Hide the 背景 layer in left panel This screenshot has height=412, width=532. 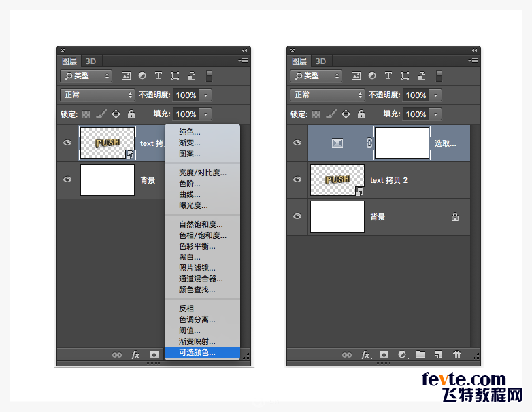point(67,179)
